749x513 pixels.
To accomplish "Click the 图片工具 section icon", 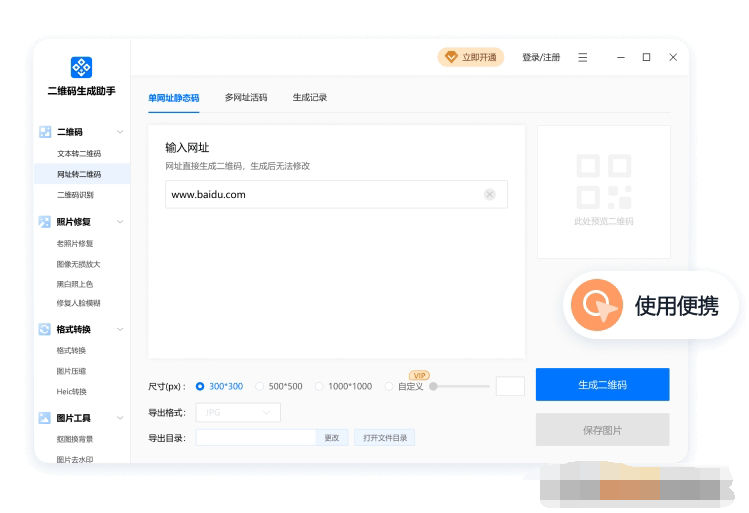I will pyautogui.click(x=44, y=418).
